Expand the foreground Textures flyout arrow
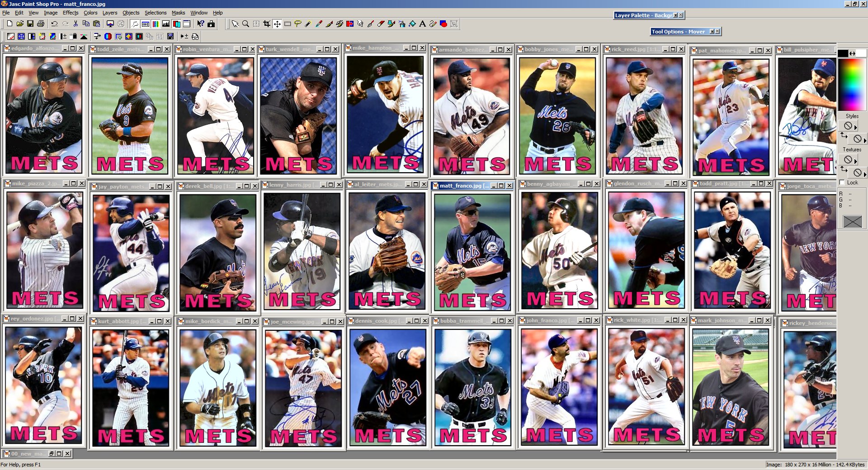The height and width of the screenshot is (470, 868). (856, 161)
